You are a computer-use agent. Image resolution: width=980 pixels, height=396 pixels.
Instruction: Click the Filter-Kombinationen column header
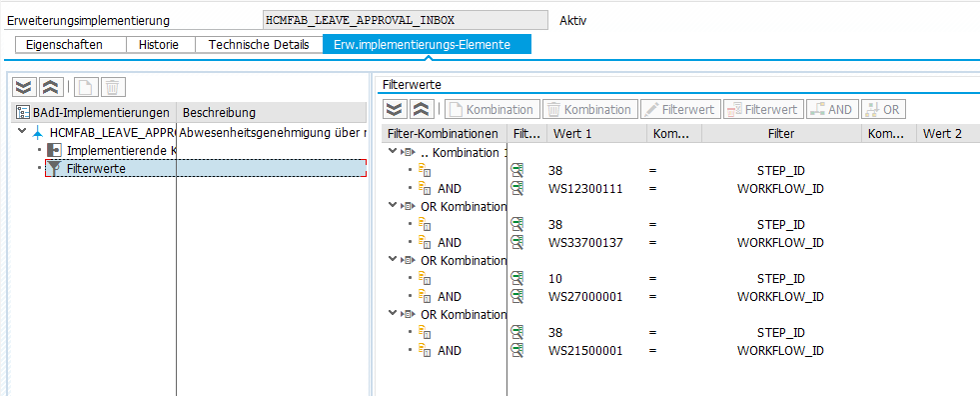(444, 133)
